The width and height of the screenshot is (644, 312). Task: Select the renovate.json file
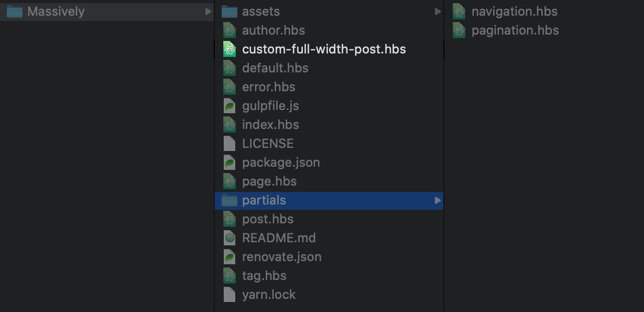pos(281,257)
